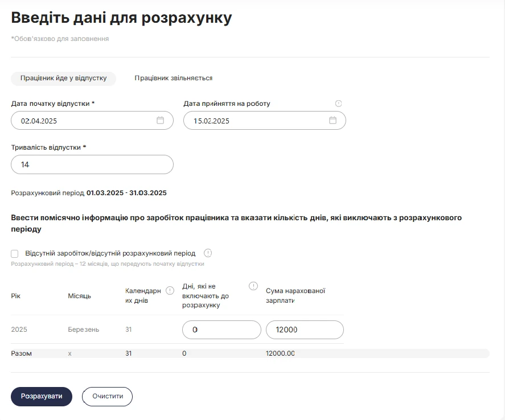Select 'Працівник йде у відпустку' tab
This screenshot has width=505, height=420.
63,78
